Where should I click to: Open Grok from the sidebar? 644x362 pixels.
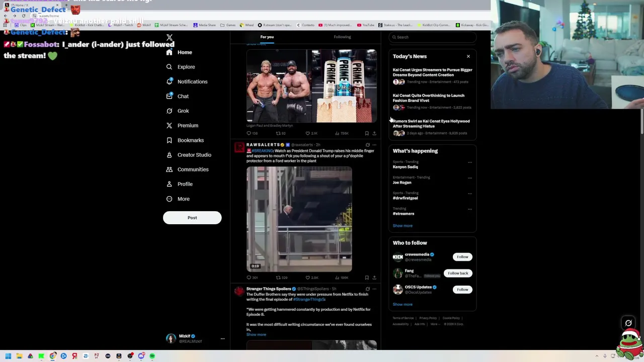pos(177,111)
